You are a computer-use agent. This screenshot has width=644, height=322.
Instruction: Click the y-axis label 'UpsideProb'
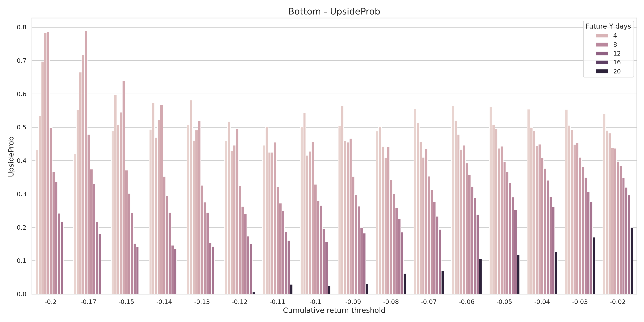11,157
